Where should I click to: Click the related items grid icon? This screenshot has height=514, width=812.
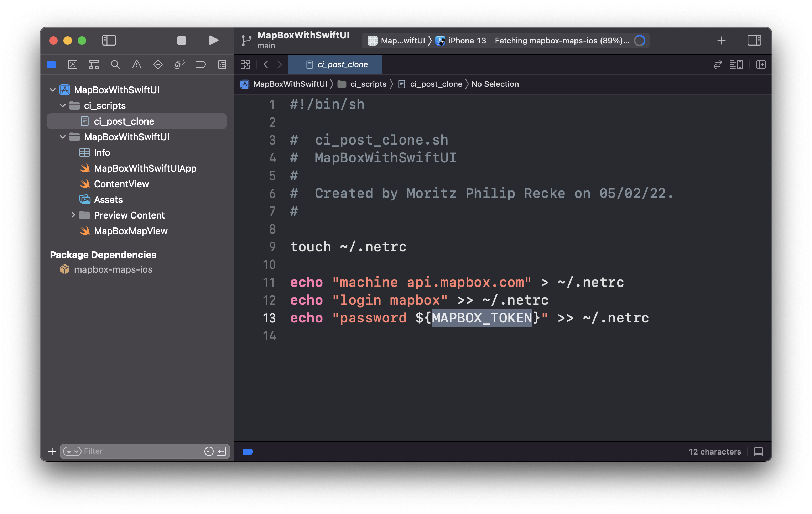click(x=245, y=64)
